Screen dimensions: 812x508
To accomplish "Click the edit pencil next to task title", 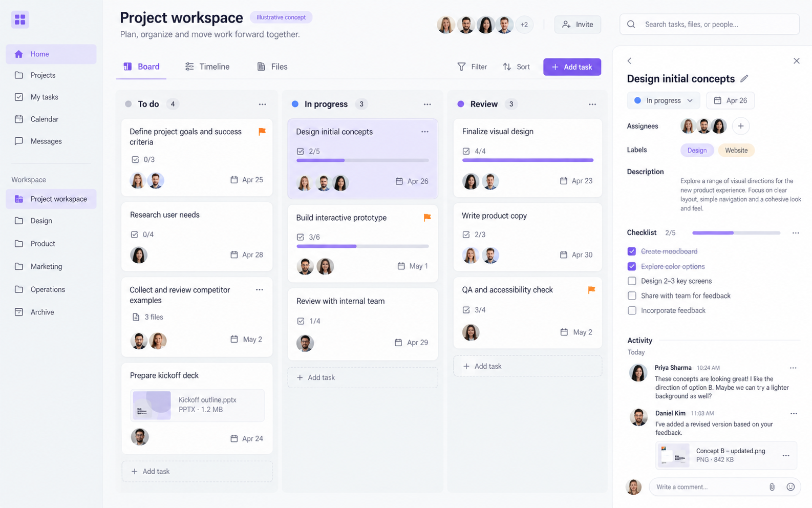I will pyautogui.click(x=744, y=78).
